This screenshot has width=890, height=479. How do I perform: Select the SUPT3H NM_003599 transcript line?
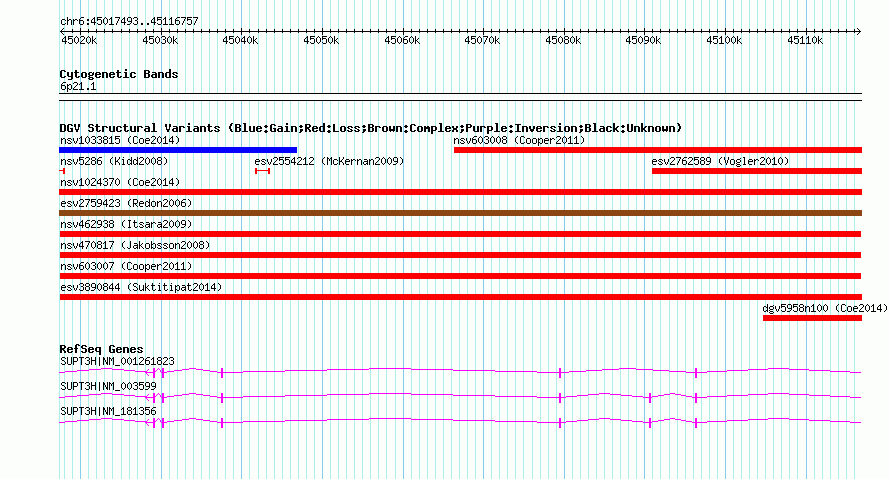[x=460, y=397]
